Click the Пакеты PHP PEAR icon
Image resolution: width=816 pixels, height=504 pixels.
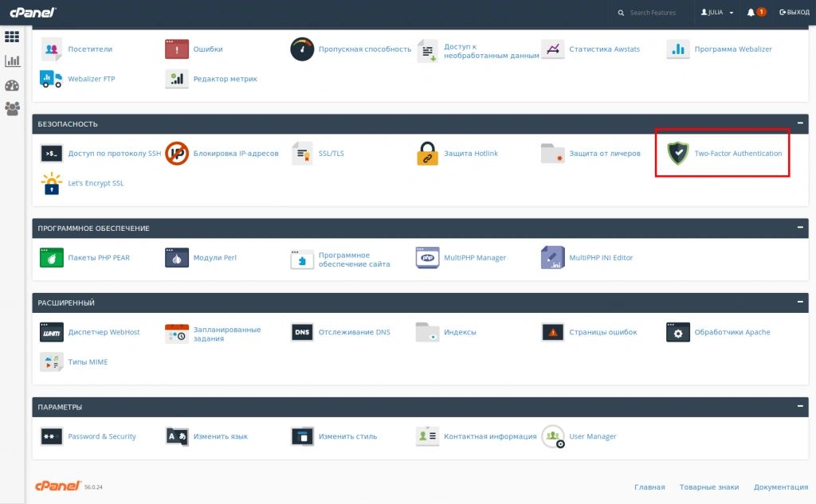click(x=52, y=258)
